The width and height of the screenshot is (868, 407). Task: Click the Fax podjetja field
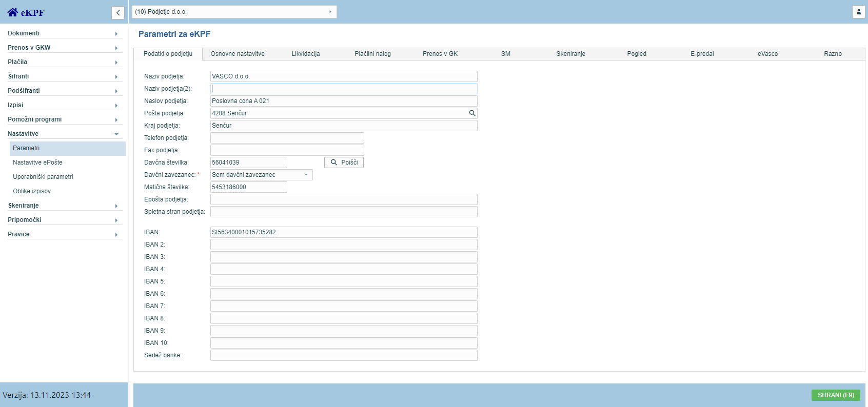tap(287, 150)
